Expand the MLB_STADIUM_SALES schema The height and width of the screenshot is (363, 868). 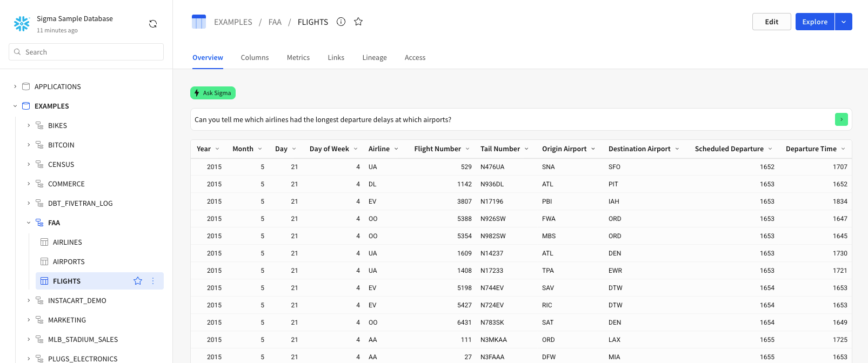click(29, 339)
